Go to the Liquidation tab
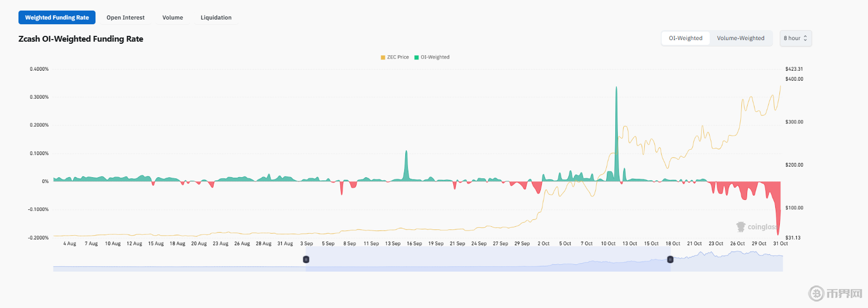The image size is (868, 308). (x=216, y=17)
